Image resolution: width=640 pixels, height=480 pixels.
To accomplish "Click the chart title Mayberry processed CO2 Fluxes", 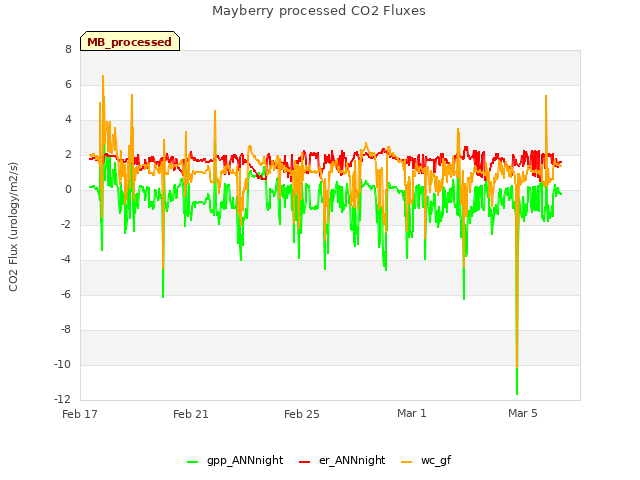I will point(319,11).
